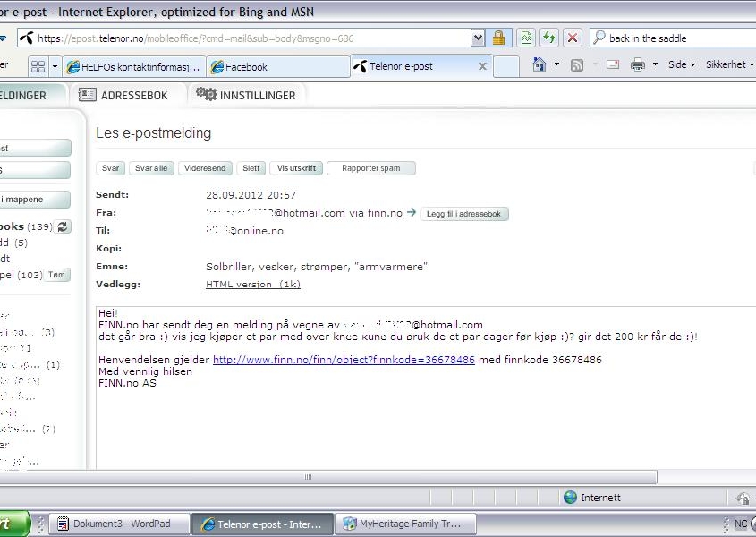Open the Innstillinger tab
Viewport: 756px width, 537px height.
click(246, 95)
